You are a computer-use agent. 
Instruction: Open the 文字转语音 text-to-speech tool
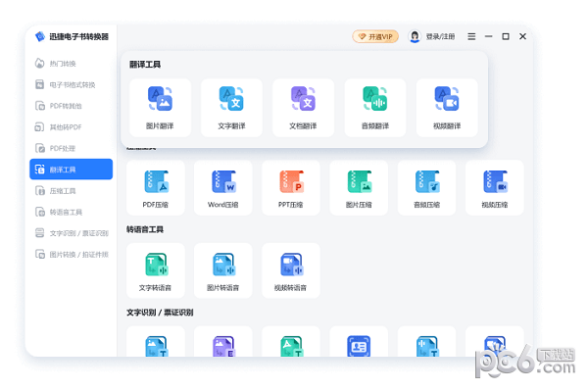point(156,270)
